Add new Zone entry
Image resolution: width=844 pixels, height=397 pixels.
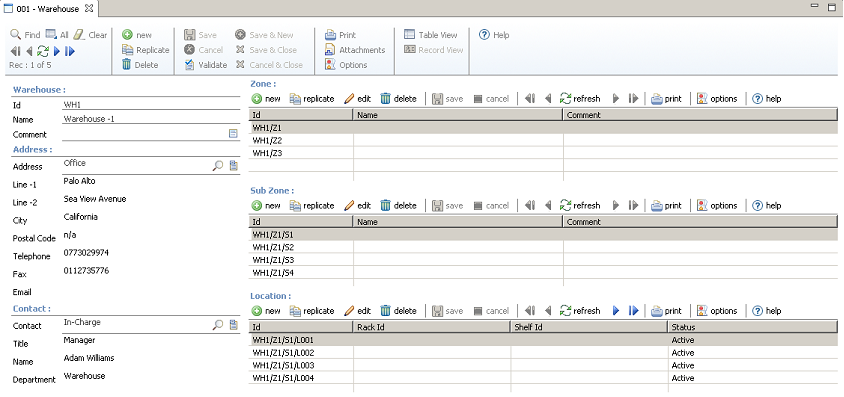click(x=266, y=99)
